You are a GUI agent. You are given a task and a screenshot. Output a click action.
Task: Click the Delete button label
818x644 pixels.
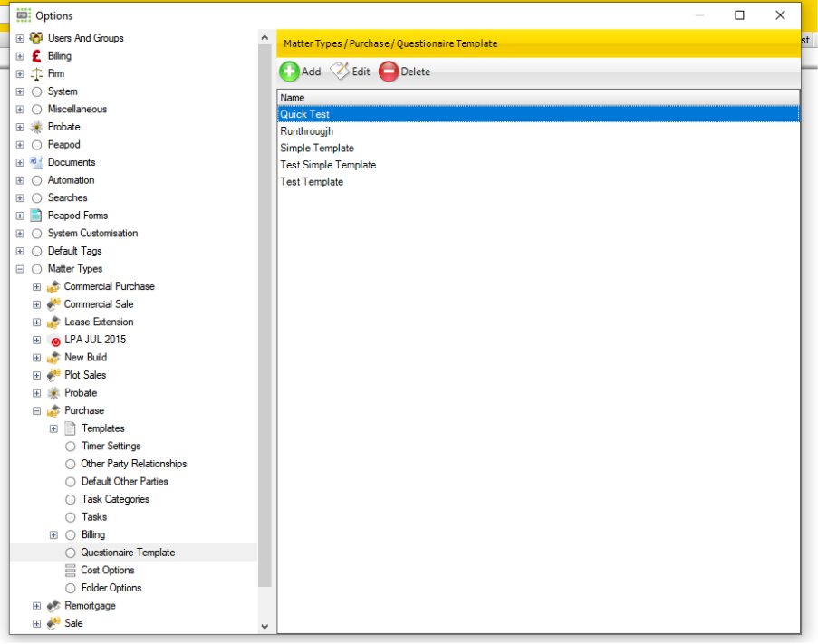415,72
